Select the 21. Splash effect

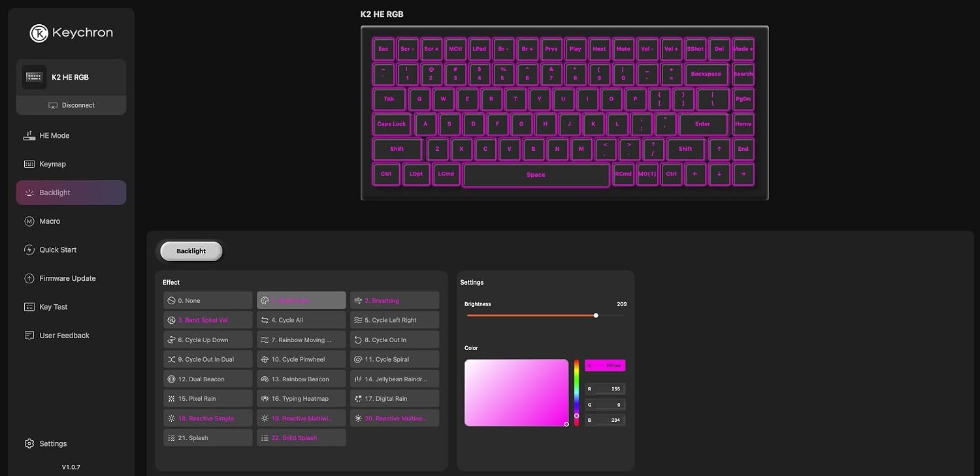208,437
